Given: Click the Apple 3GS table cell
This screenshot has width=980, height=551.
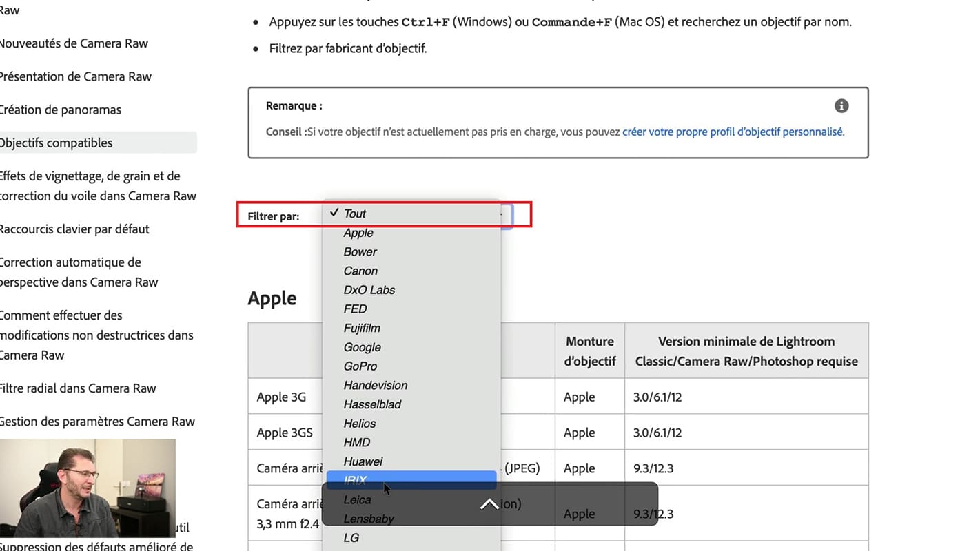Looking at the screenshot, I should pyautogui.click(x=285, y=433).
